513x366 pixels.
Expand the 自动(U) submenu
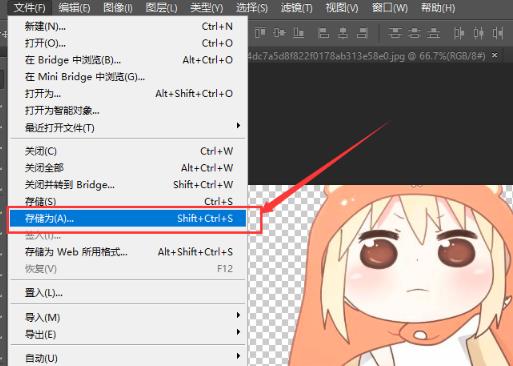tap(238, 356)
